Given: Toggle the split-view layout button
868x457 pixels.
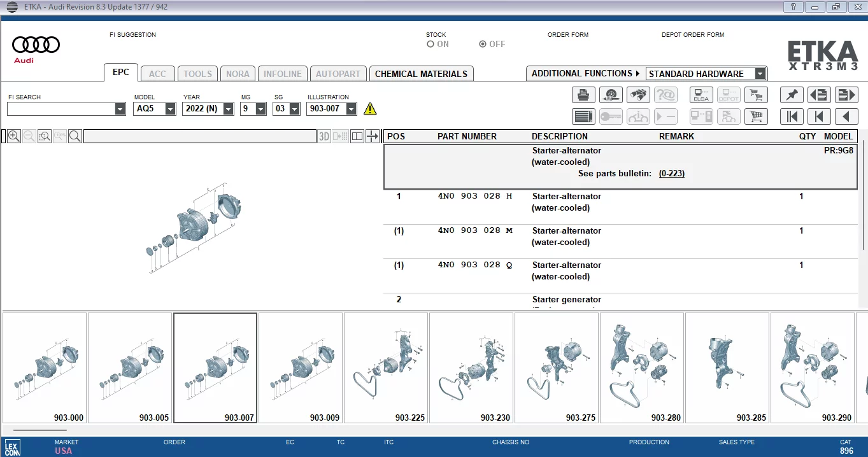Looking at the screenshot, I should tap(357, 136).
